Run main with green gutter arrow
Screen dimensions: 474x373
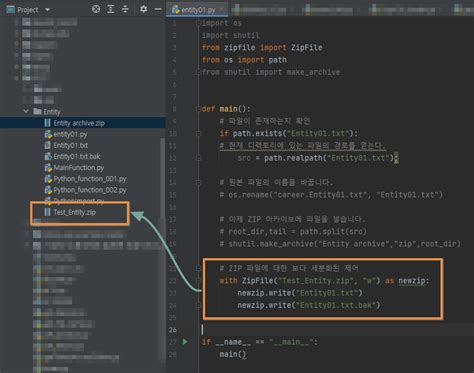coord(185,342)
